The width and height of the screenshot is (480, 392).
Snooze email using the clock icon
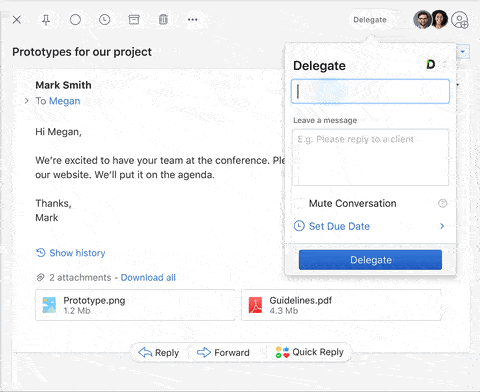point(105,20)
